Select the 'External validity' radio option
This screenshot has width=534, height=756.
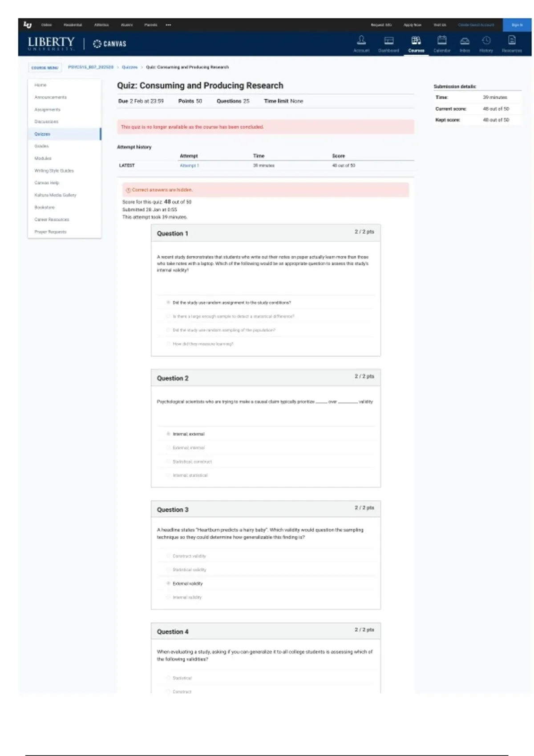(x=168, y=583)
